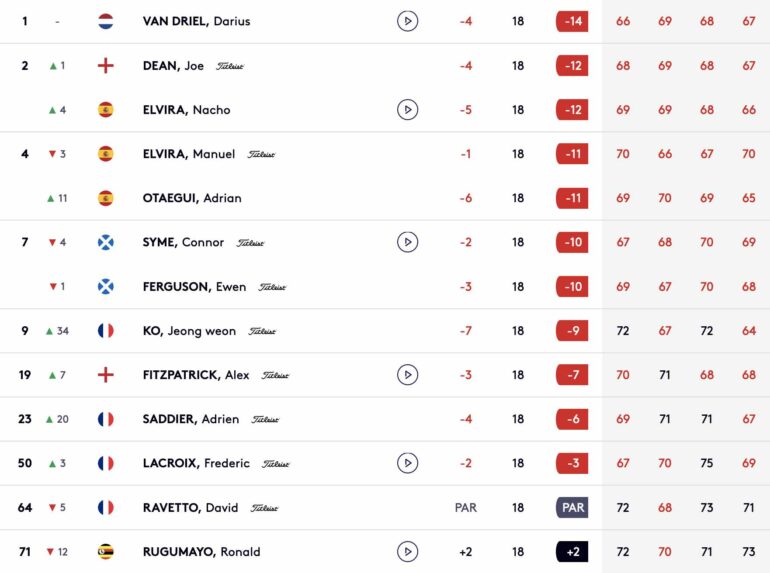Viewport: 770px width, 573px height.
Task: Select ELVIRA, Manuel's leaderboard row name
Action: tap(189, 154)
